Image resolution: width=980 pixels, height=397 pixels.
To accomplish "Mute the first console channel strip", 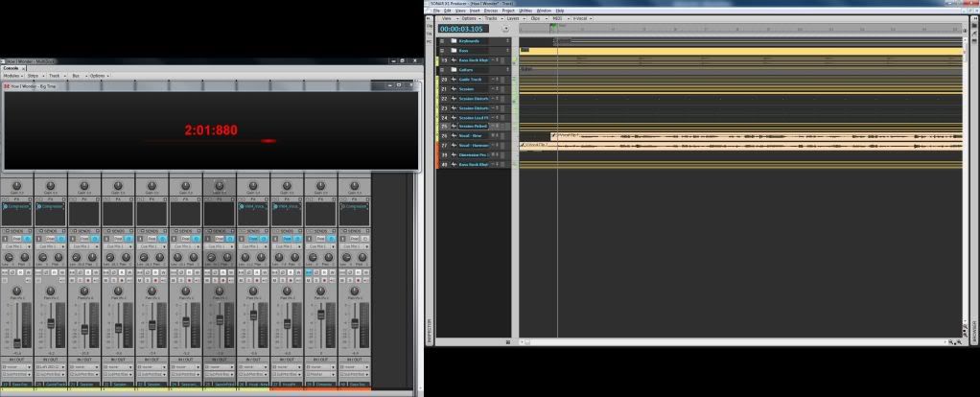I will pos(6,273).
